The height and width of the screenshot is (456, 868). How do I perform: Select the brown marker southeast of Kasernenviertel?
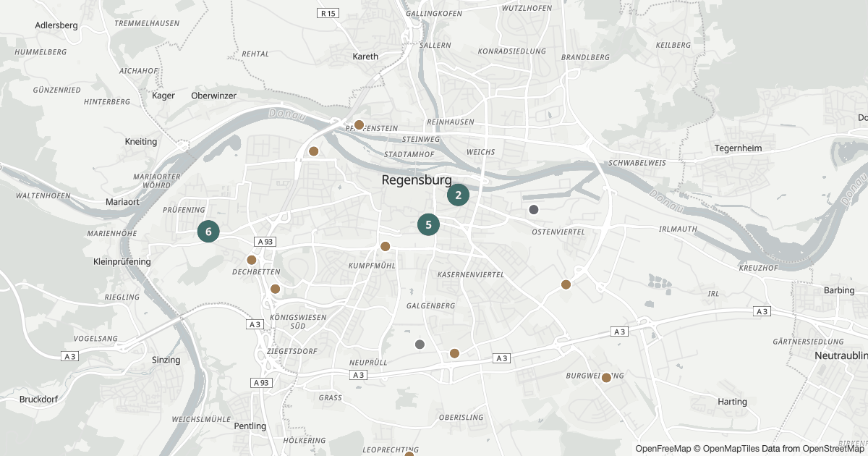coord(566,284)
